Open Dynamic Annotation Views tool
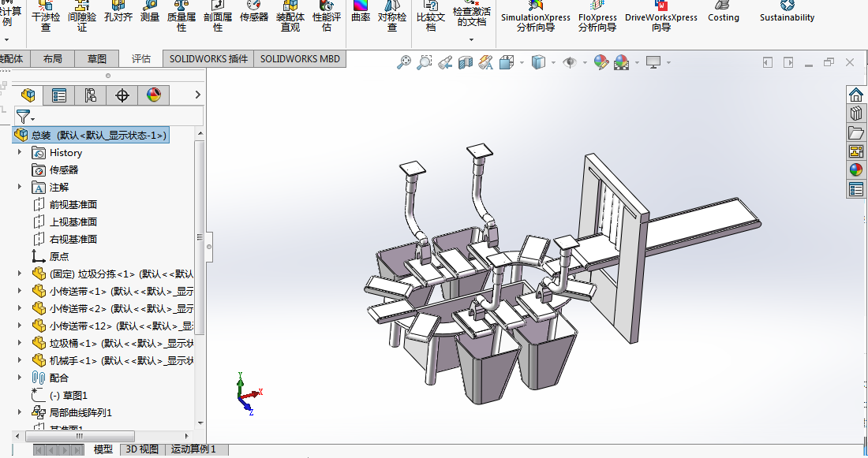 (x=485, y=62)
